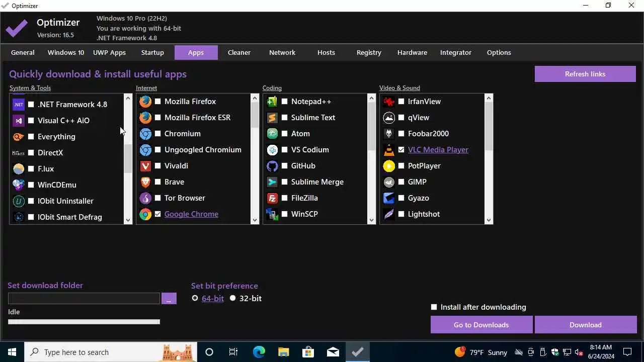Click Coding list down arrow
Viewport: 644px width, 362px height.
coord(371,220)
